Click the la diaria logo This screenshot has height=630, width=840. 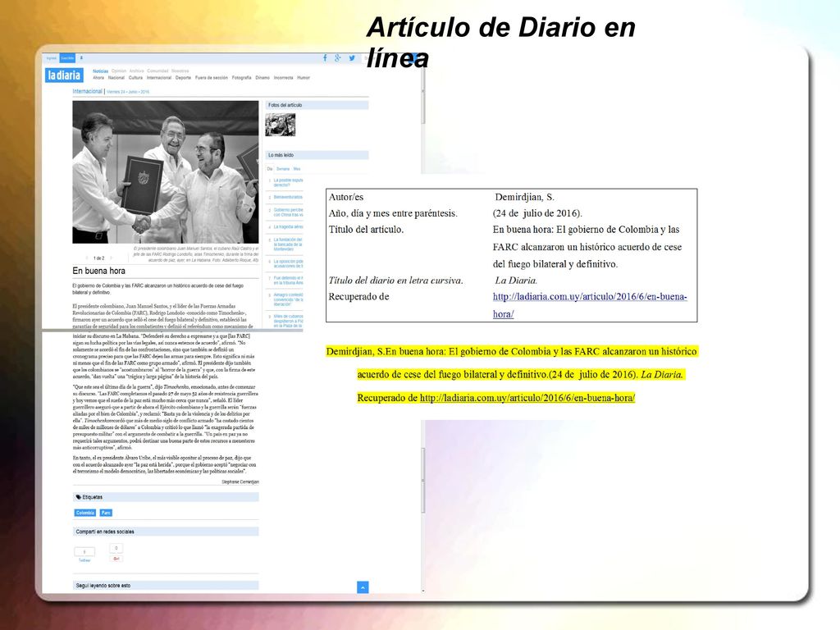tap(64, 75)
